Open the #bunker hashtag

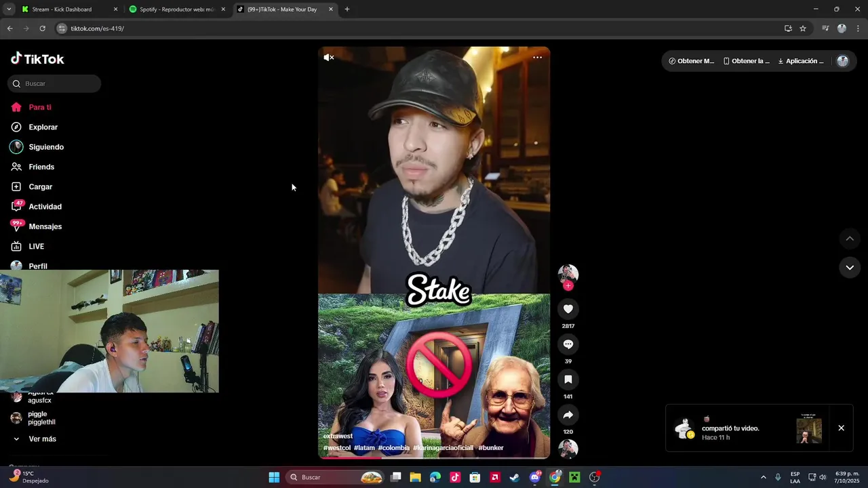[491, 447]
